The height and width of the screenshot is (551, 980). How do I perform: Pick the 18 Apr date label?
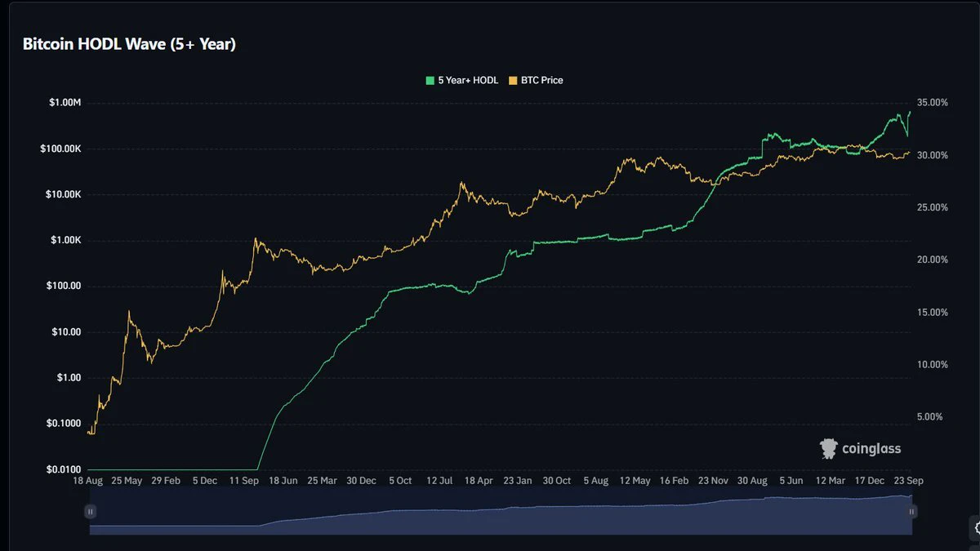click(479, 481)
